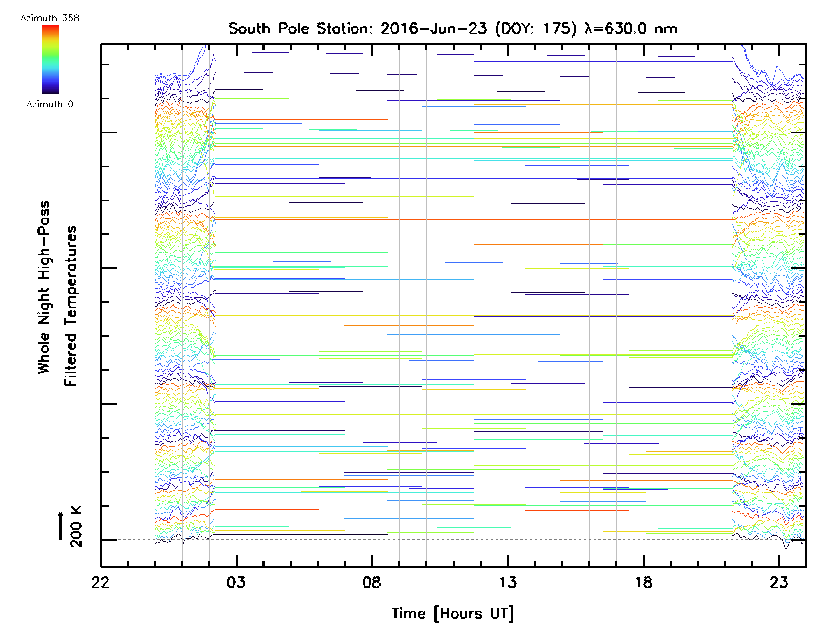Click 'Whole Night High-Pass' y-axis label
The image size is (840, 630).
(x=44, y=287)
